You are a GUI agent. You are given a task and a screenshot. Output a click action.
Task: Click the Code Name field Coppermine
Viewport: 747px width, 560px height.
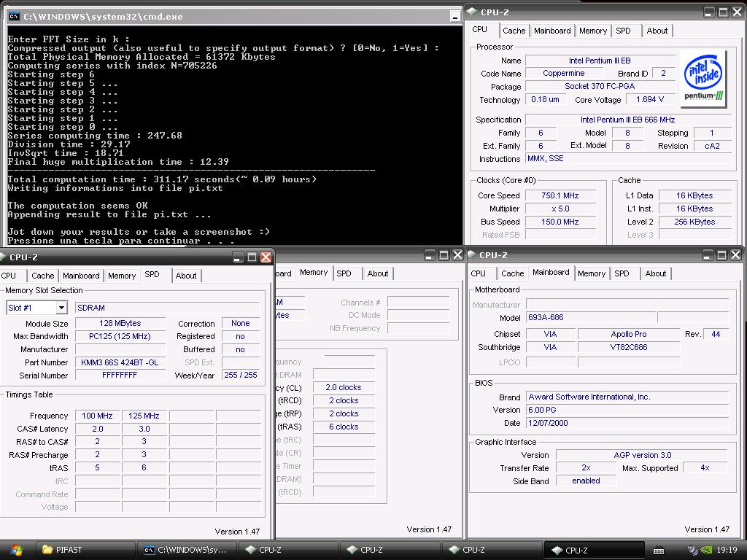pyautogui.click(x=564, y=74)
